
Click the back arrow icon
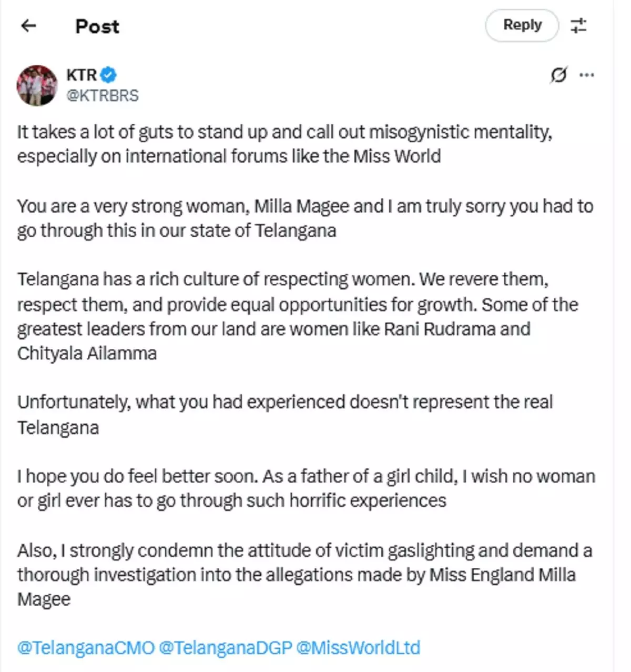28,25
